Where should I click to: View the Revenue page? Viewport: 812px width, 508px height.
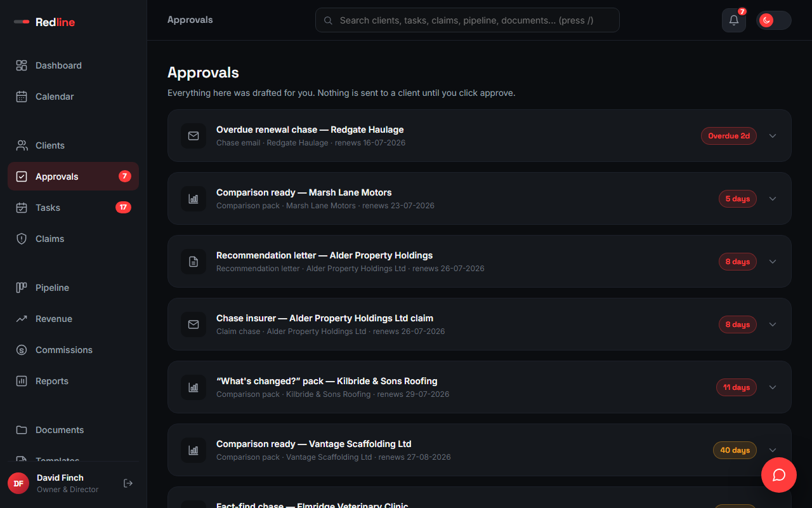73,319
